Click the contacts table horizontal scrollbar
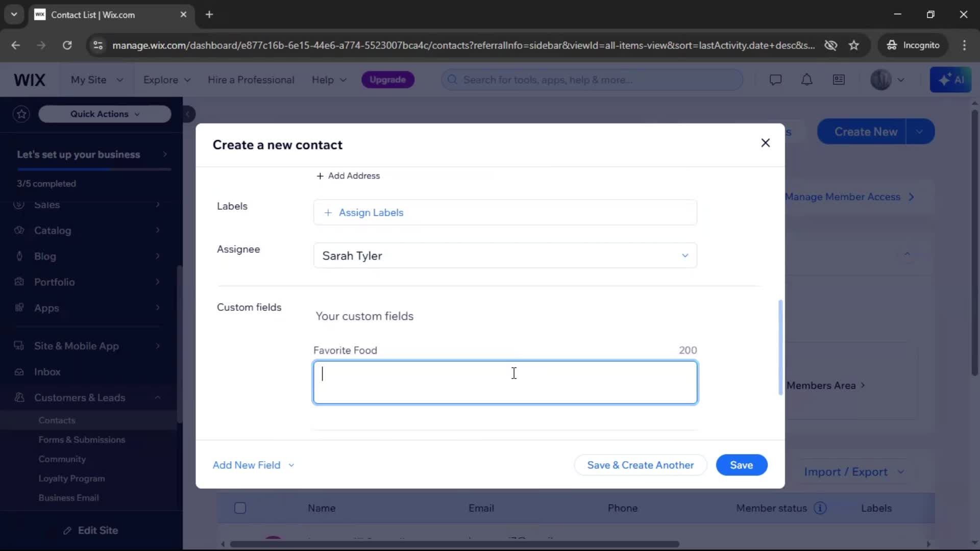 pos(454,544)
